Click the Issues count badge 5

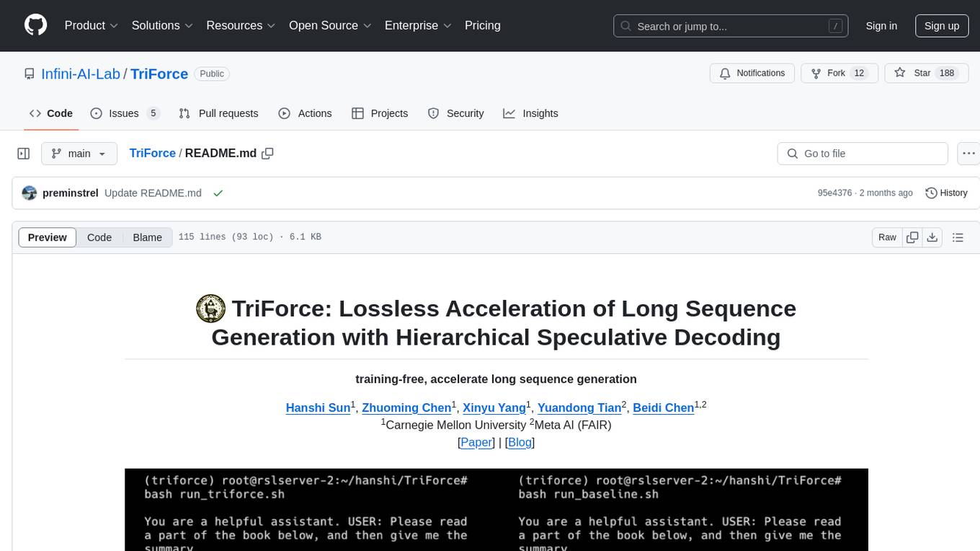pyautogui.click(x=153, y=113)
